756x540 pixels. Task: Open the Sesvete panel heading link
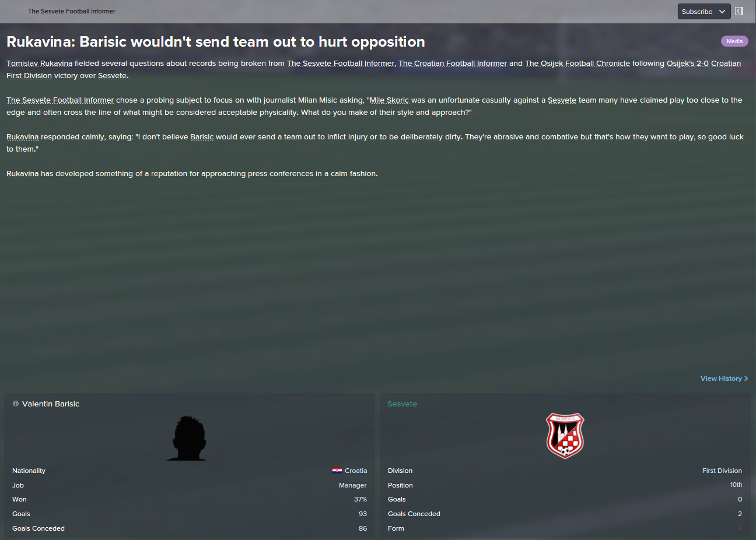click(402, 404)
